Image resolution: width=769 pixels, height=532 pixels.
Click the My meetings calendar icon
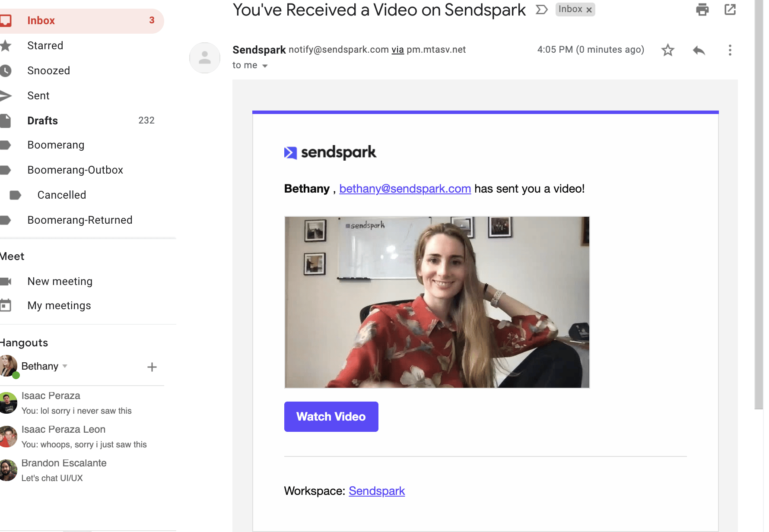pos(6,306)
